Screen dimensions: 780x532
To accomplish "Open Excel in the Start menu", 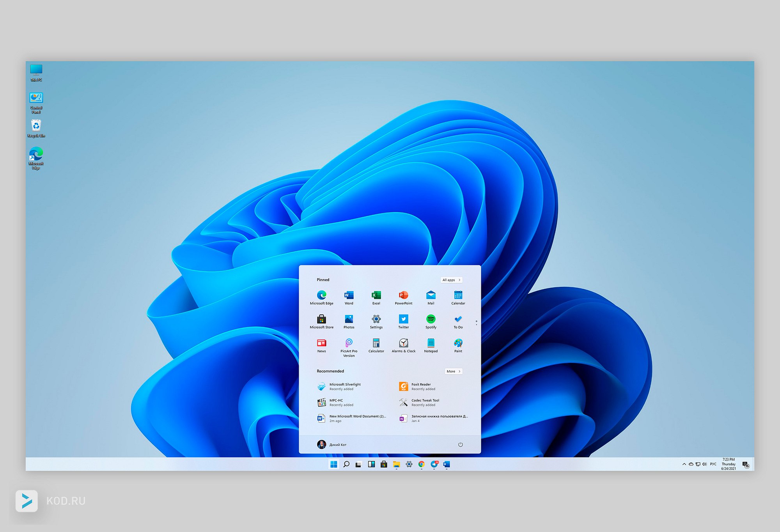I will coord(376,298).
